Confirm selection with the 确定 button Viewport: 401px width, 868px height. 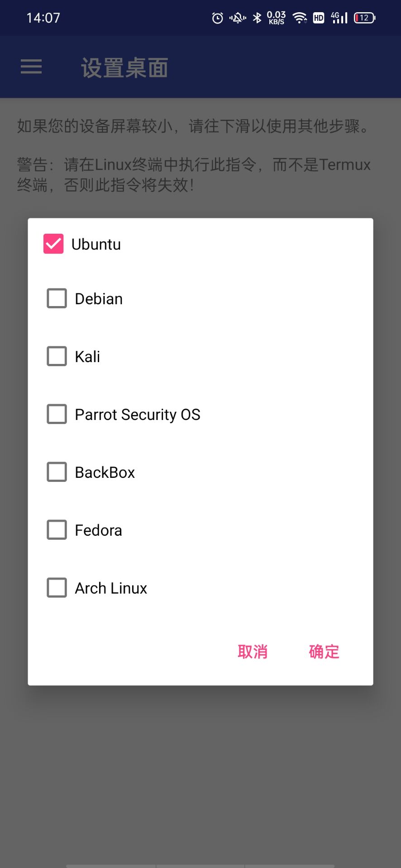click(324, 652)
